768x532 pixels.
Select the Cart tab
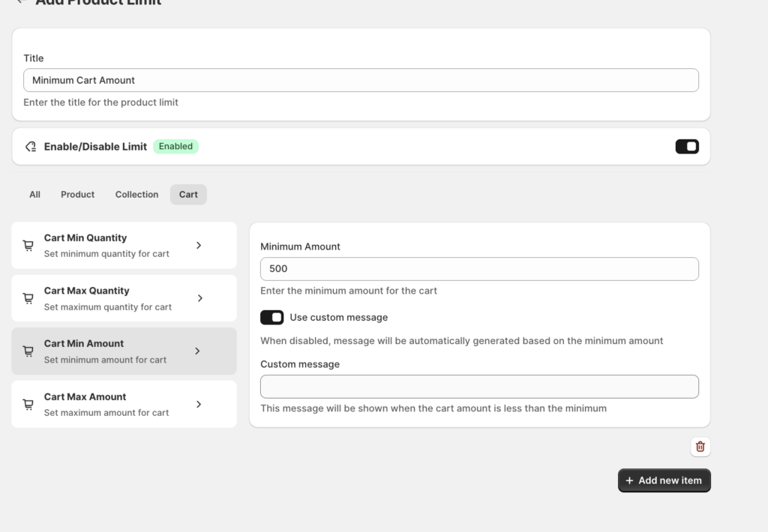click(188, 194)
